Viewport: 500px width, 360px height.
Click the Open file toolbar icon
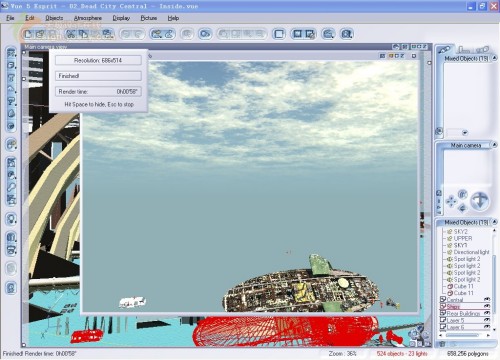pyautogui.click(x=40, y=34)
